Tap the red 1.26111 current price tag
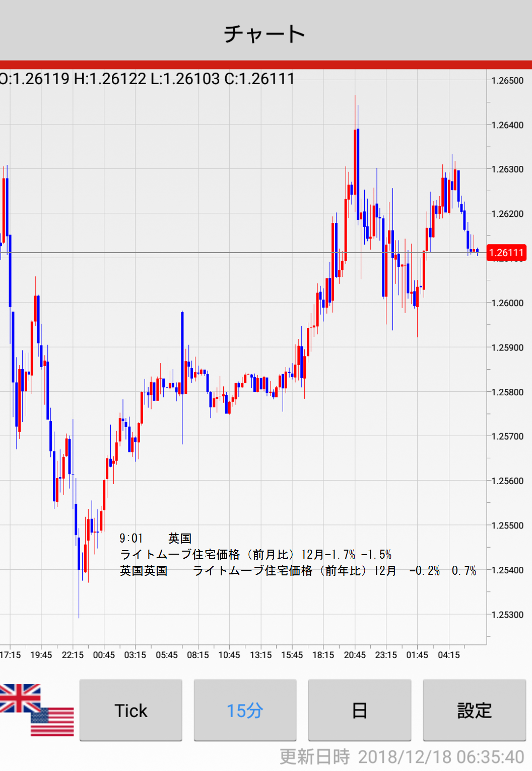Screen dimensions: 532x771 (506, 253)
